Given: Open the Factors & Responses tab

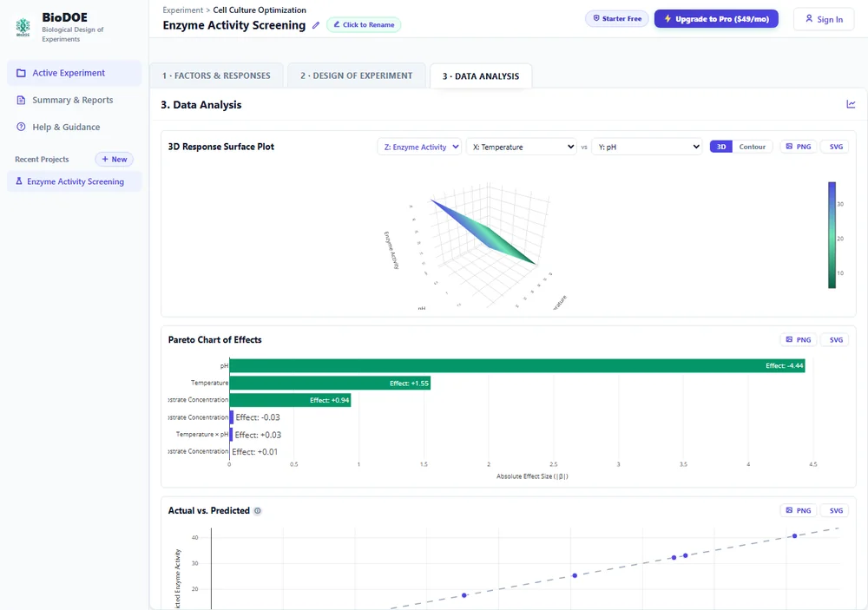Looking at the screenshot, I should tap(216, 75).
